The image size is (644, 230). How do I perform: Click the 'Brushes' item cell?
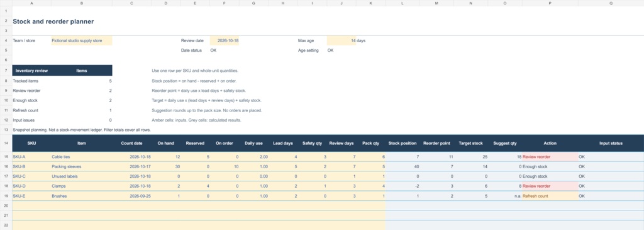click(x=81, y=196)
